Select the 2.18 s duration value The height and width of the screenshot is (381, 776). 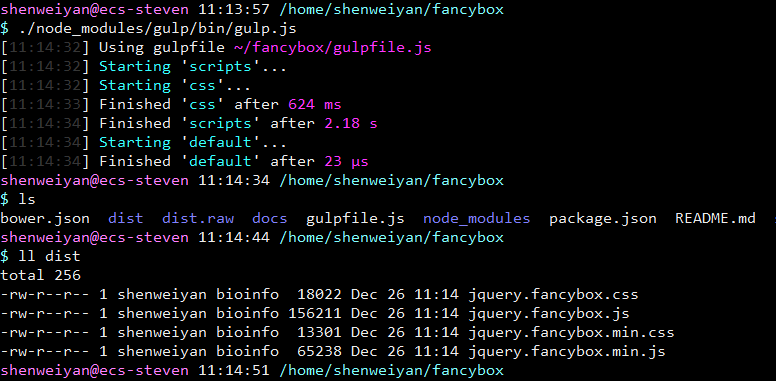(x=351, y=123)
